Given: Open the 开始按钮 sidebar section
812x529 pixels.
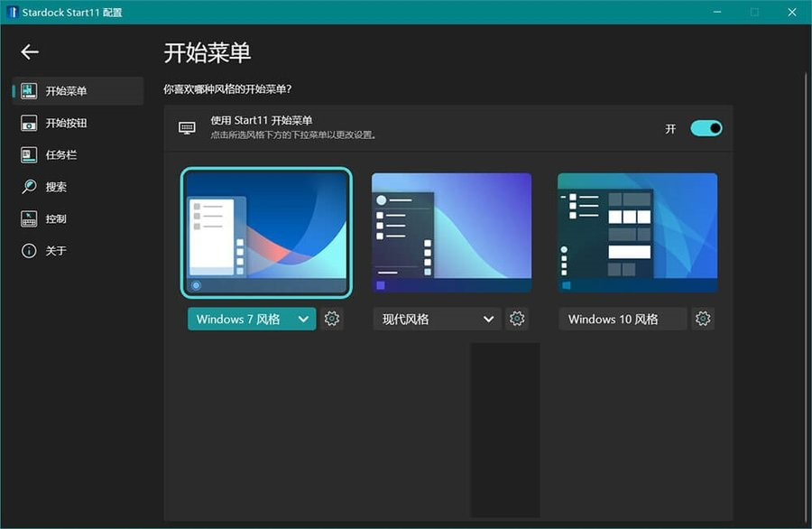Looking at the screenshot, I should 78,124.
